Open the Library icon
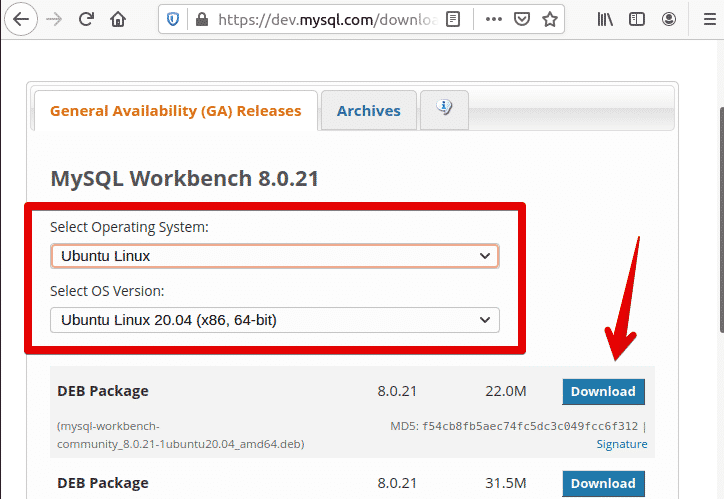 click(605, 19)
